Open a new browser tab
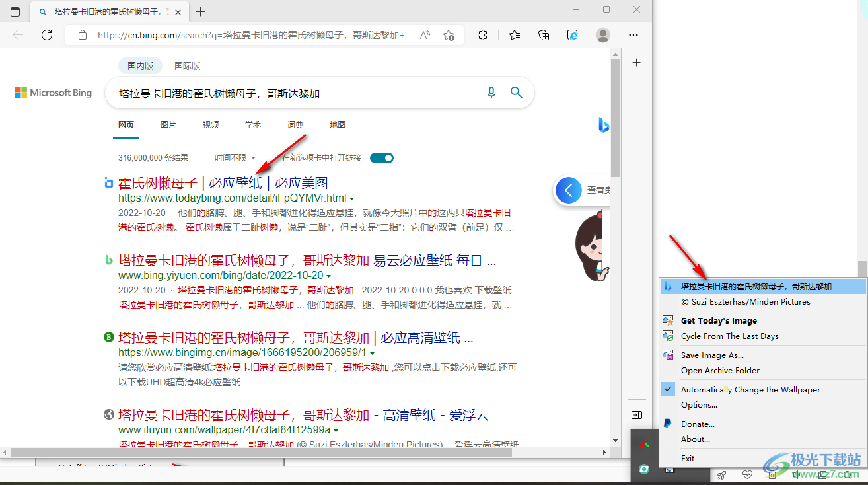 tap(201, 11)
